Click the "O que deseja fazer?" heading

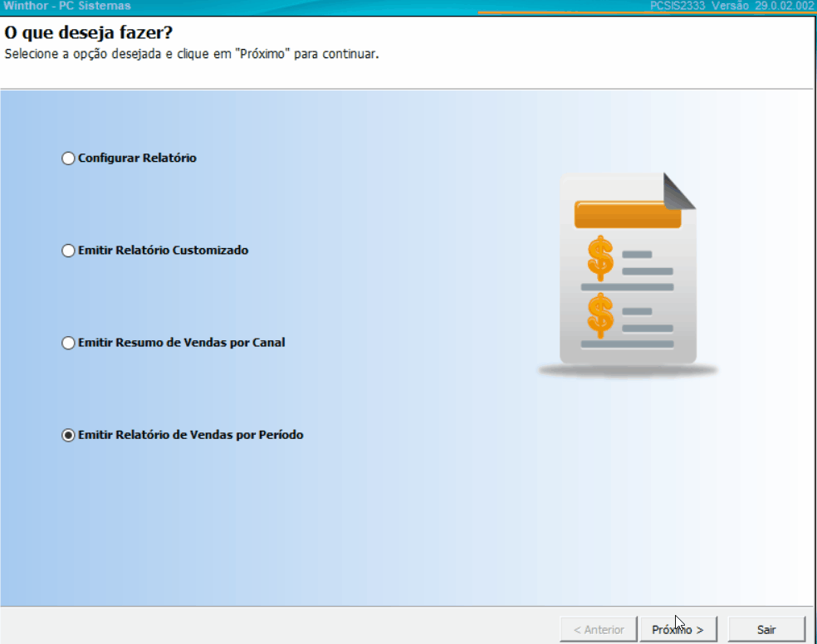pyautogui.click(x=89, y=32)
